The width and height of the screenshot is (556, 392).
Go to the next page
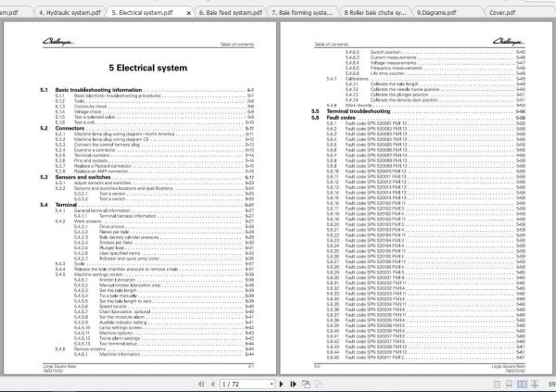(x=282, y=384)
